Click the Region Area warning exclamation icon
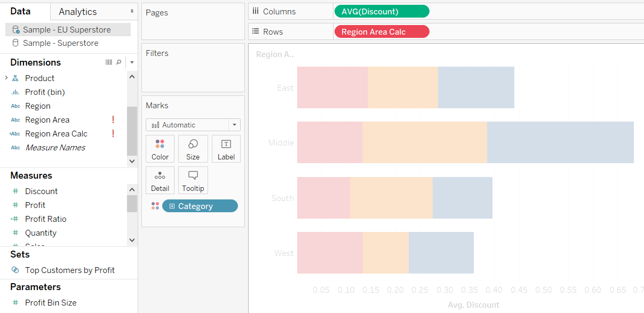 tap(113, 120)
